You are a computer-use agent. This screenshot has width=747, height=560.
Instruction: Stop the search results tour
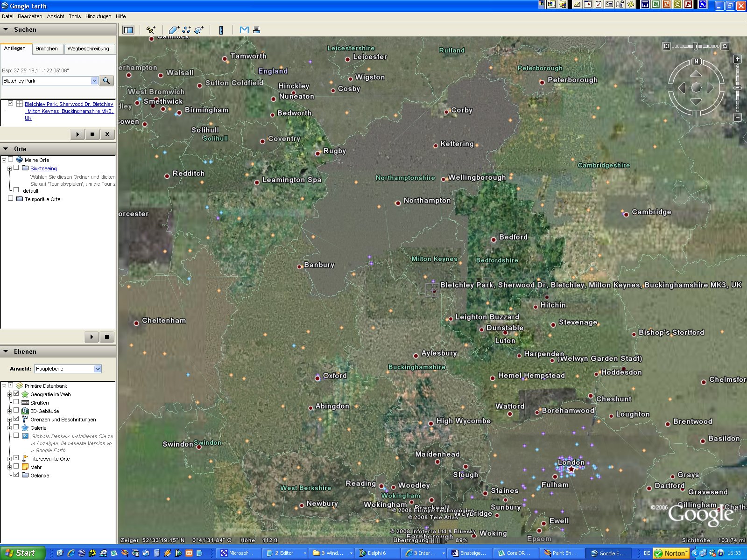(x=92, y=134)
